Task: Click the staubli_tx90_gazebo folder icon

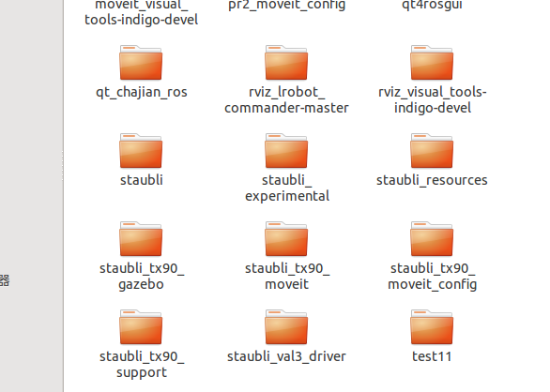Action: click(141, 239)
